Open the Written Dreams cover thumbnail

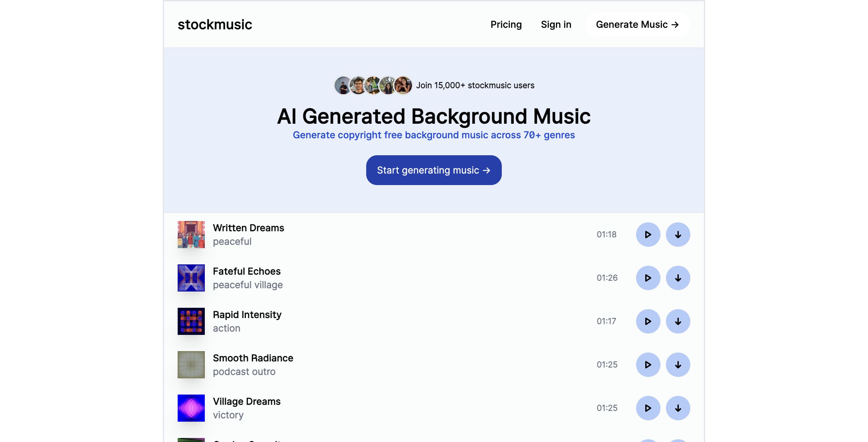click(191, 235)
